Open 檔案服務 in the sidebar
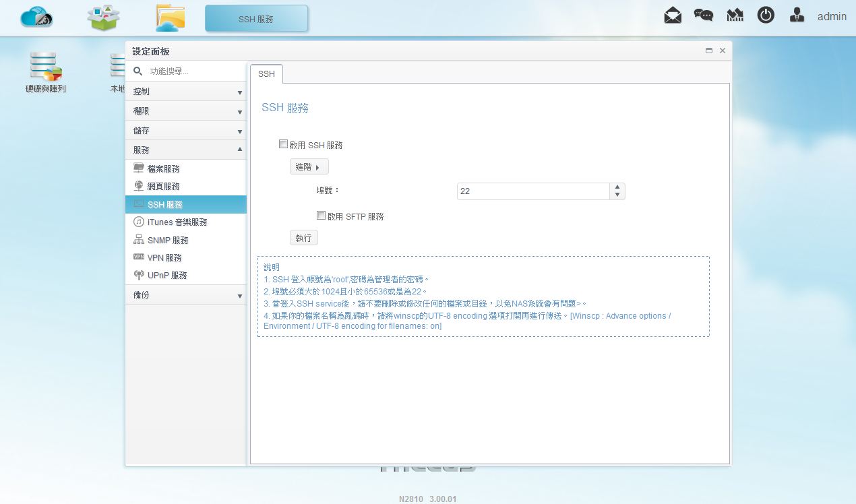 coord(186,168)
